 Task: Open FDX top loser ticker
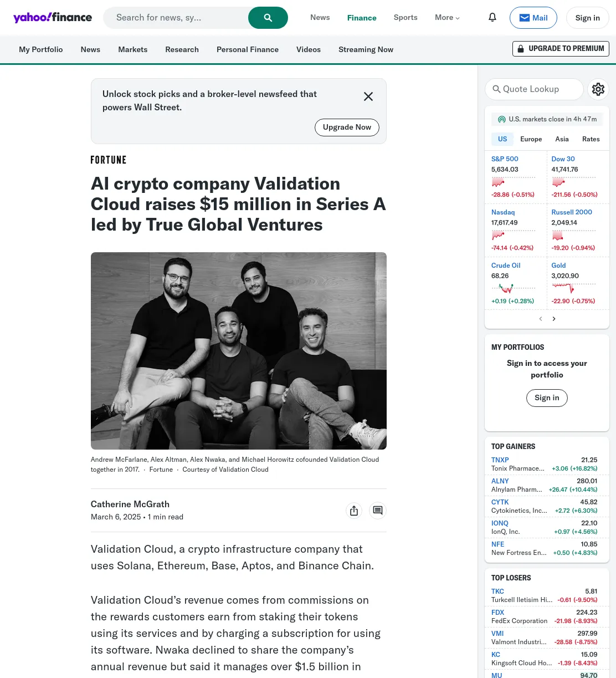tap(498, 613)
